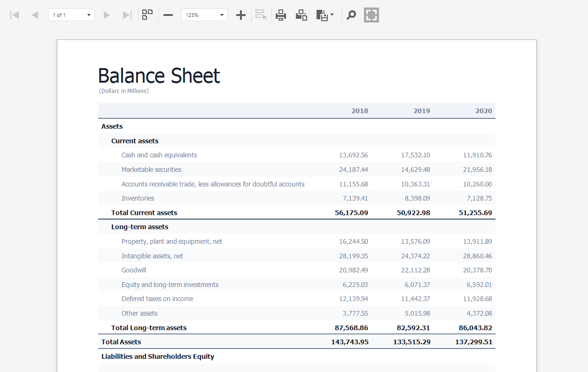Zoom in with the plus button
The width and height of the screenshot is (588, 372).
(x=241, y=15)
